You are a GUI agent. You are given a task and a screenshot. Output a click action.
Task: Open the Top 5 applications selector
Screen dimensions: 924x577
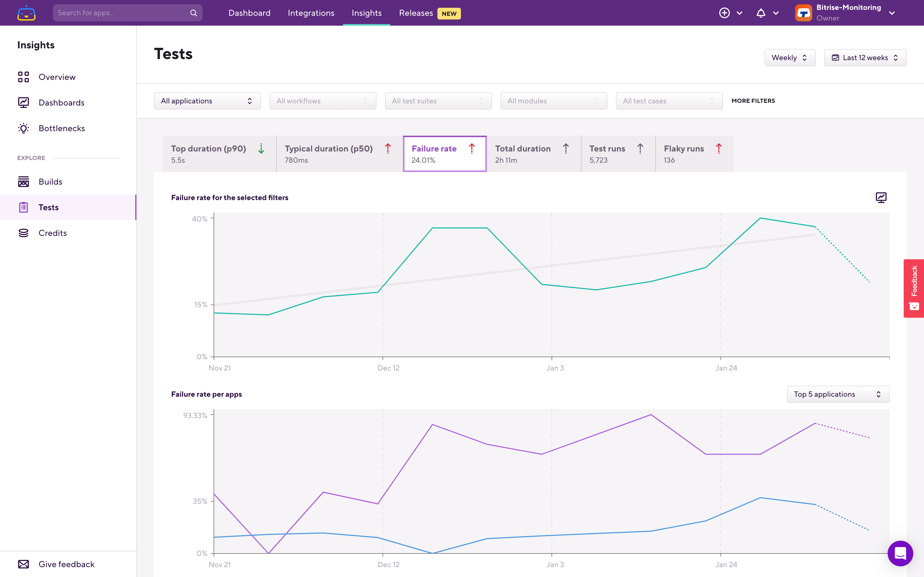[838, 394]
